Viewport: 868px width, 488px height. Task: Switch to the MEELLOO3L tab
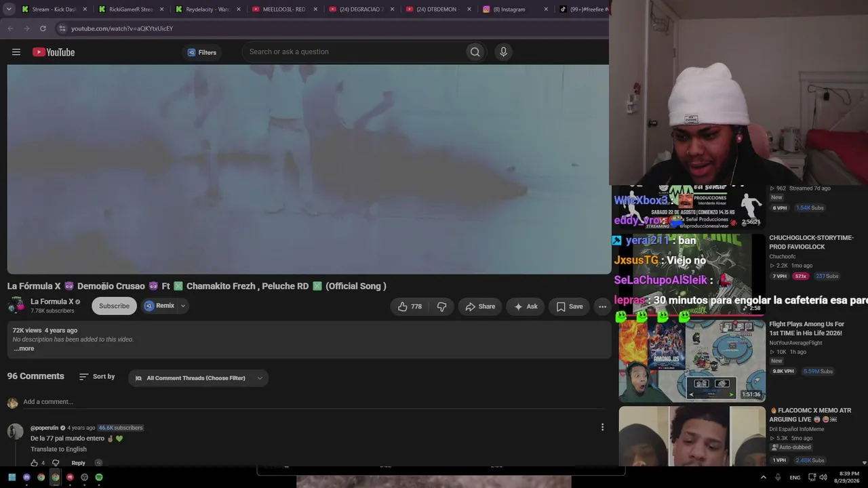coord(284,9)
